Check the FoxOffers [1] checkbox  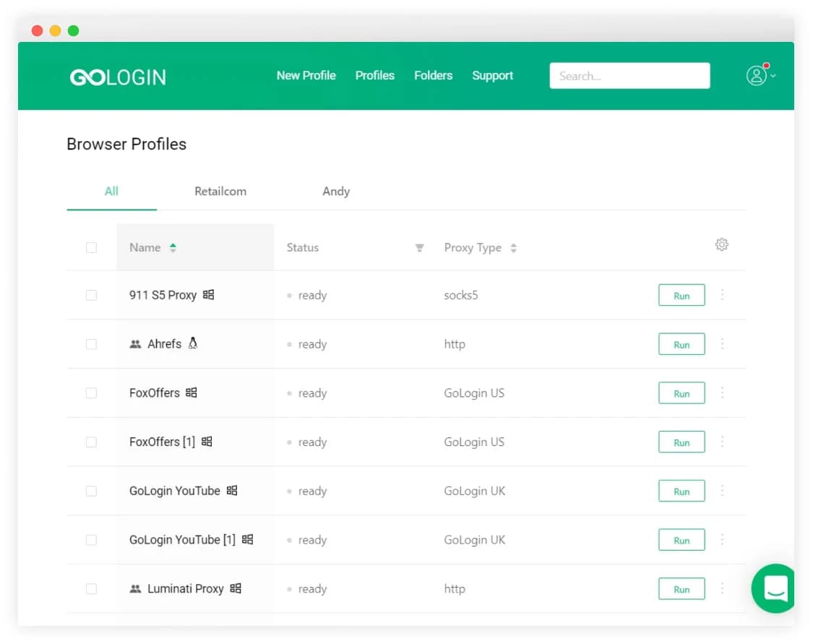pos(91,442)
